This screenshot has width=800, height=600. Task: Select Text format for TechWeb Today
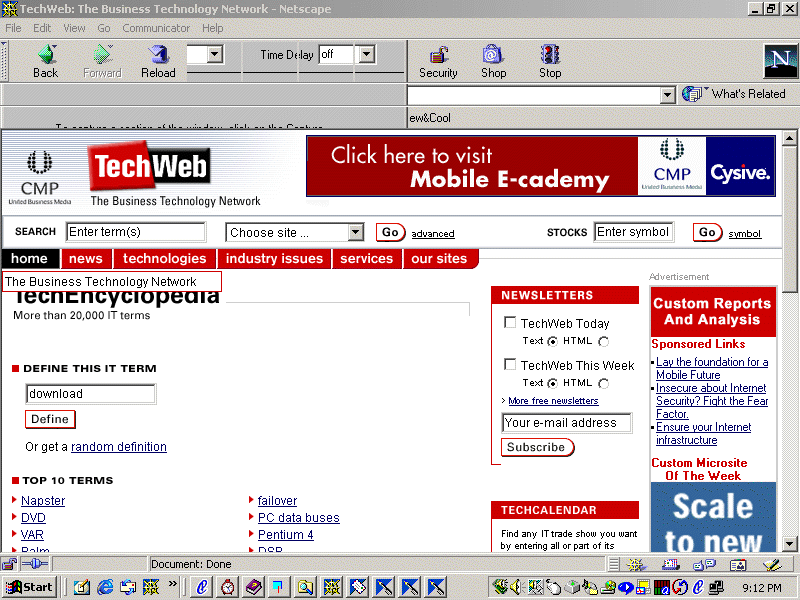pos(553,341)
